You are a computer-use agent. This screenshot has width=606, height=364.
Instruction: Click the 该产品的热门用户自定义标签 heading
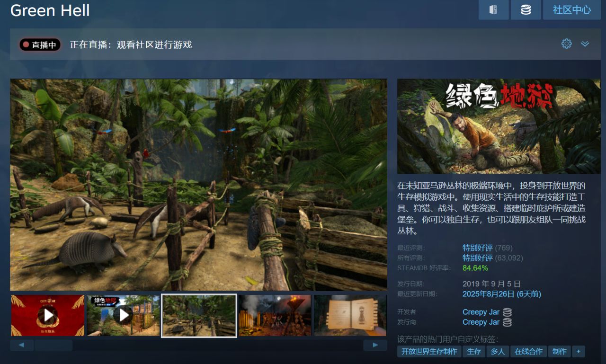[448, 339]
